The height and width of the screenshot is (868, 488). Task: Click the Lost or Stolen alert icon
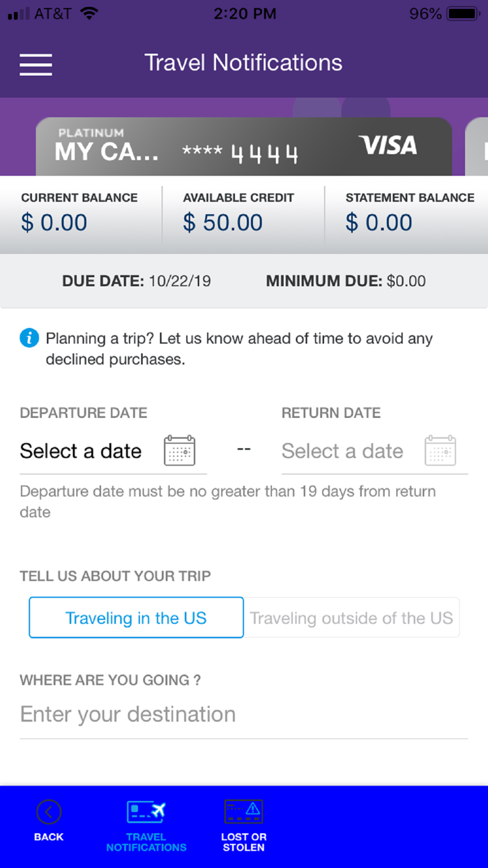pyautogui.click(x=243, y=812)
